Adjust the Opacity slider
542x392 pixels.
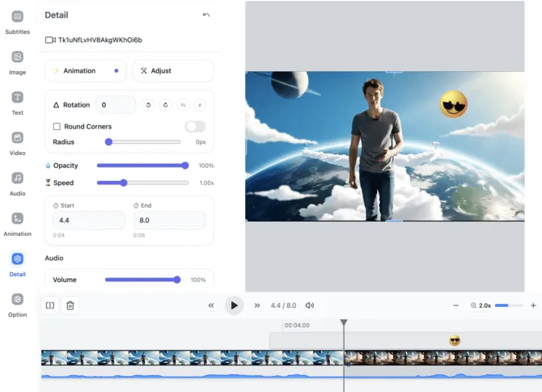point(142,166)
